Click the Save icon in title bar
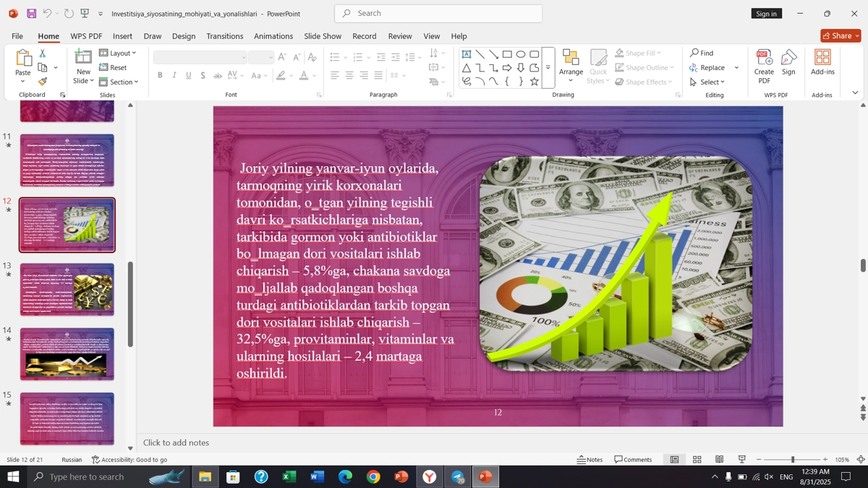Image resolution: width=868 pixels, height=488 pixels. pos(31,14)
